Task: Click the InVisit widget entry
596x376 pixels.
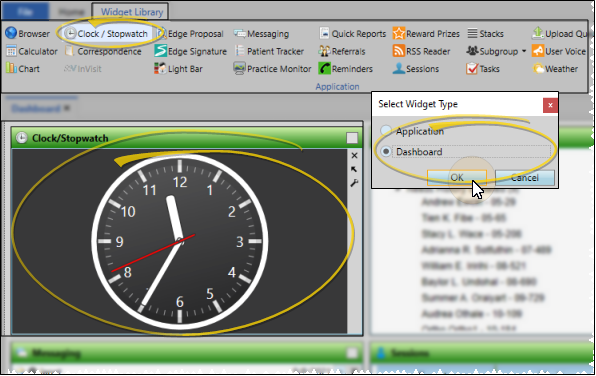Action: tap(83, 69)
